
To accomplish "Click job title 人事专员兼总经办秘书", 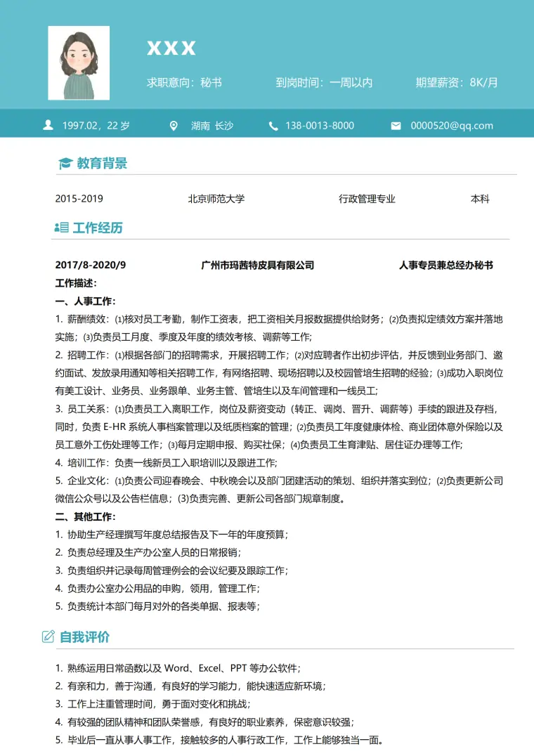I will [x=446, y=265].
